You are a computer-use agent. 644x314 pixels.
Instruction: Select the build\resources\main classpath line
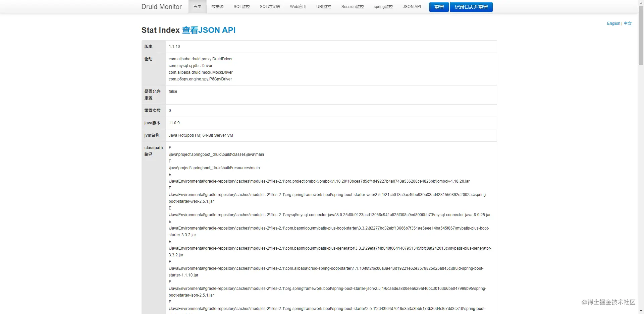(x=214, y=168)
